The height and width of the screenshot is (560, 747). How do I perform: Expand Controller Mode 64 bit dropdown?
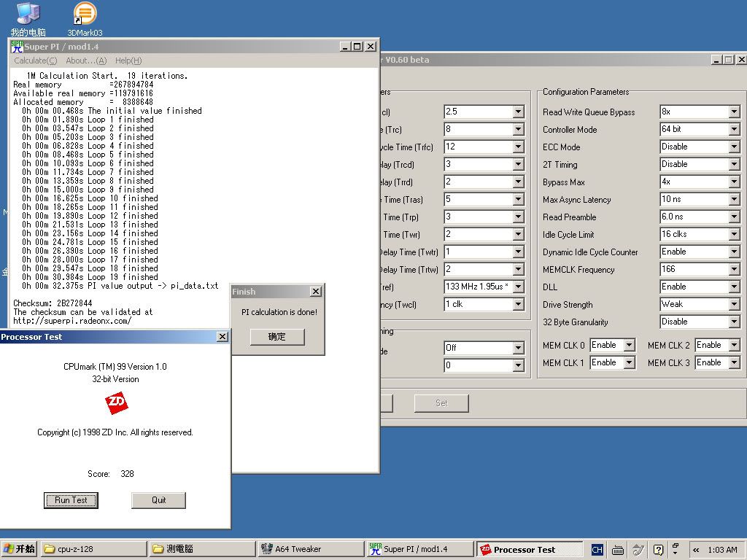click(x=734, y=129)
